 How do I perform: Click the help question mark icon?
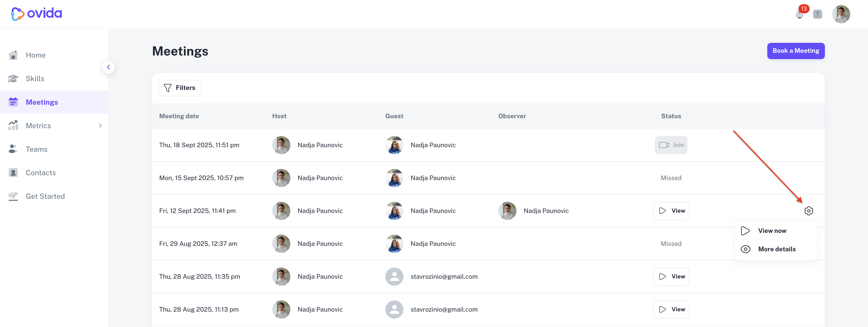point(817,14)
